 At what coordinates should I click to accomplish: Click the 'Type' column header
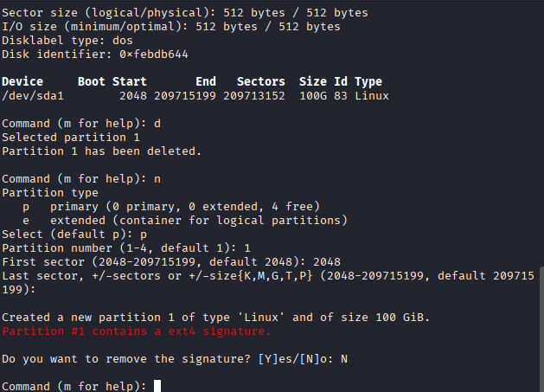click(368, 82)
